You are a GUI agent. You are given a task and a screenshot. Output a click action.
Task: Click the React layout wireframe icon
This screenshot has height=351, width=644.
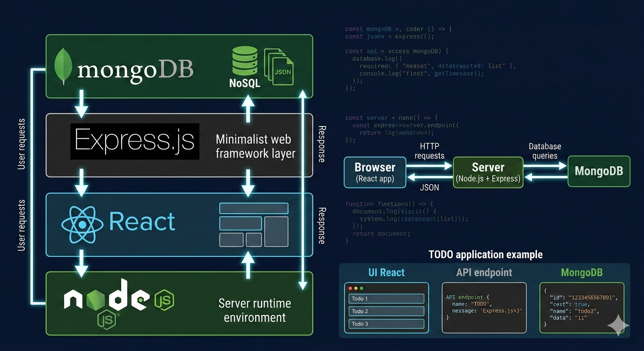[x=254, y=224]
